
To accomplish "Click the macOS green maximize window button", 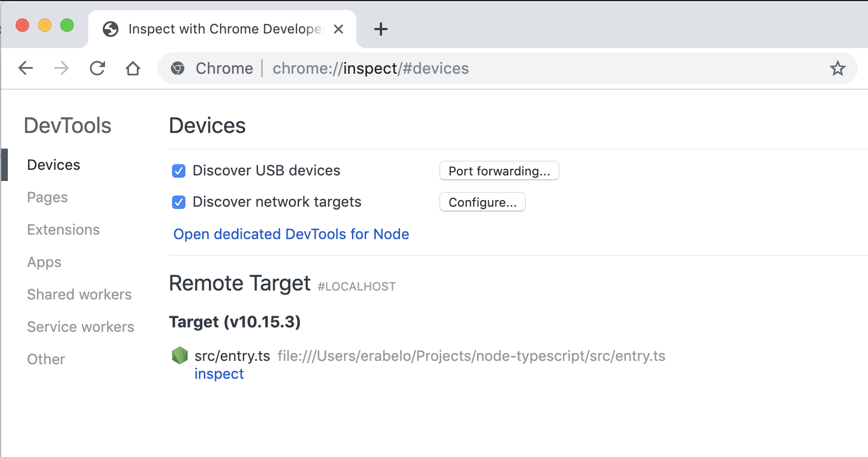I will tap(67, 25).
